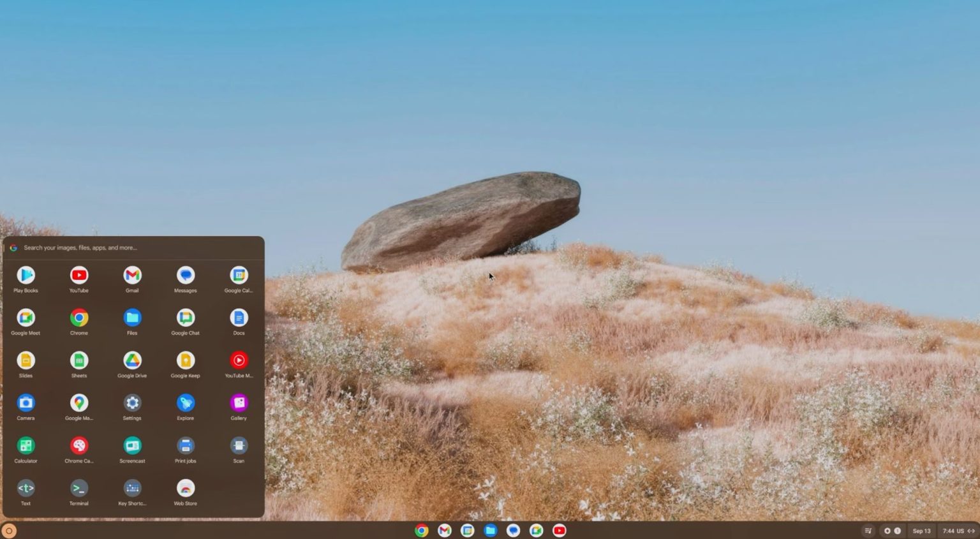The image size is (980, 539).
Task: Open the Scan app
Action: 239,445
